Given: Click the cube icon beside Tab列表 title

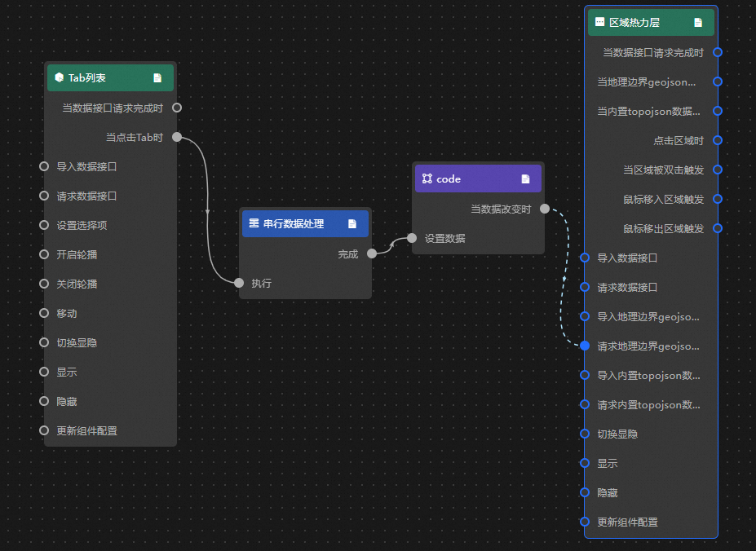Looking at the screenshot, I should click(60, 77).
